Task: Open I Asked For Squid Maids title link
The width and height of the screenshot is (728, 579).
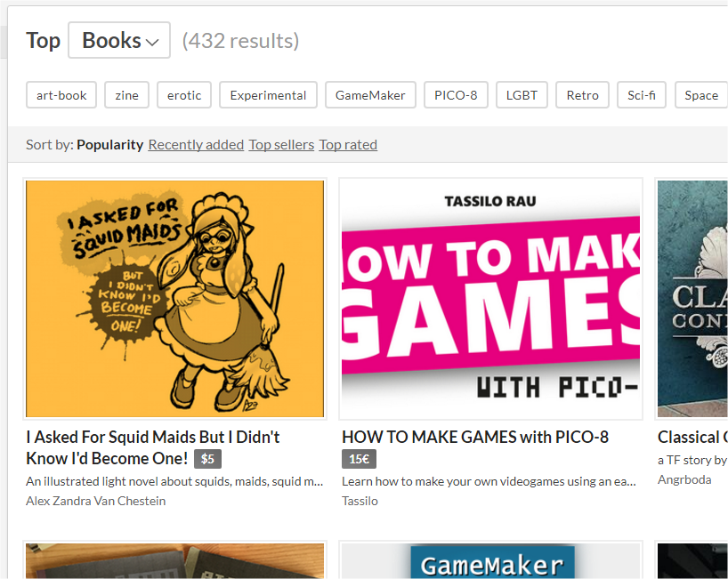Action: [153, 447]
